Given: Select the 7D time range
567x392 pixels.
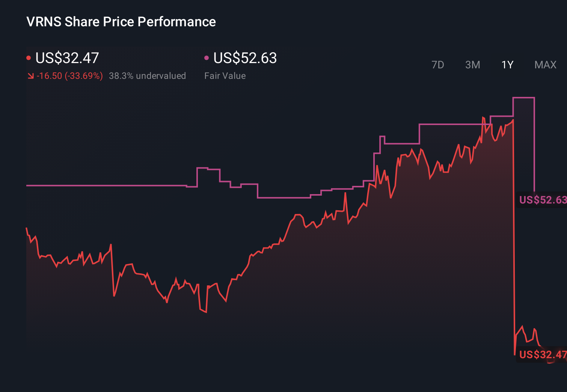Looking at the screenshot, I should pos(438,65).
